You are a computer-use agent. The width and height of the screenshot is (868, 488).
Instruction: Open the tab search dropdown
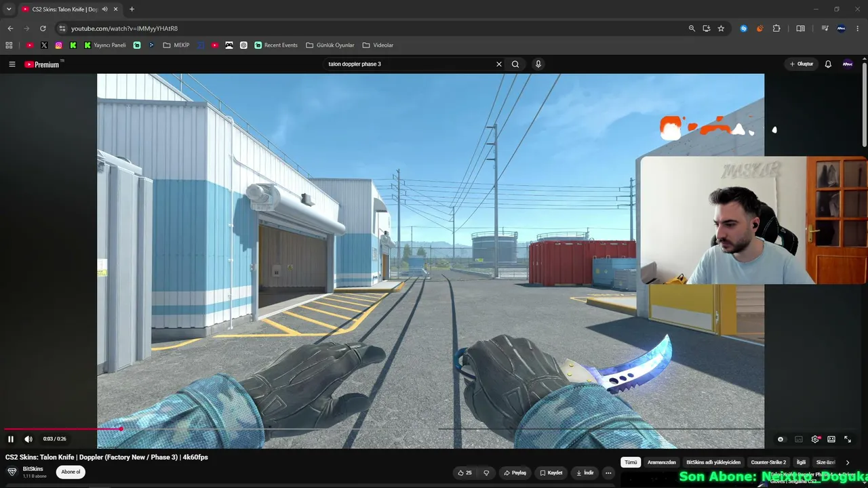[x=9, y=9]
